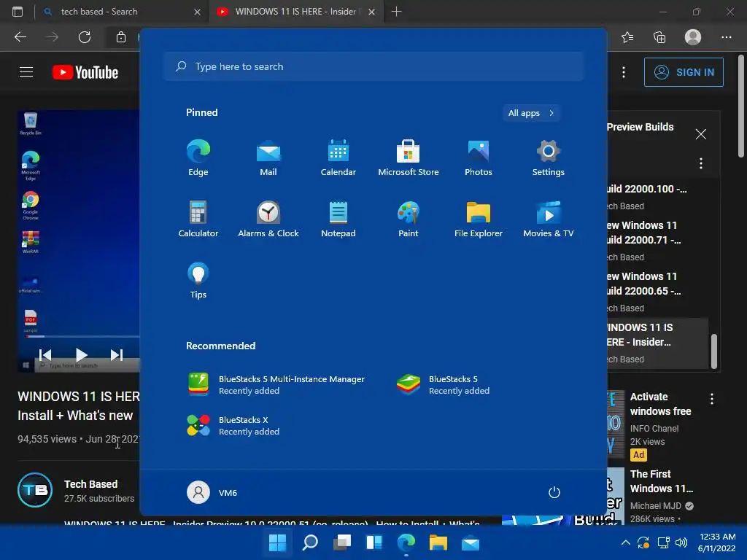The image size is (747, 560).
Task: Launch the Paint app
Action: tap(409, 219)
